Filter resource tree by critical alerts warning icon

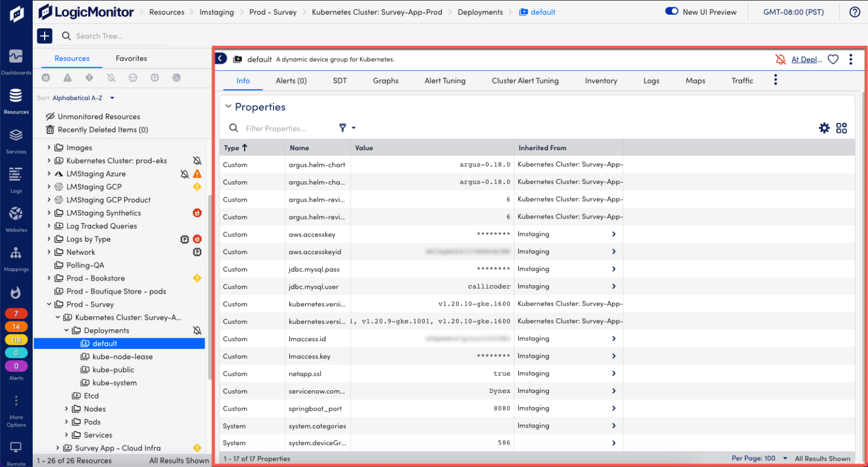(x=67, y=78)
